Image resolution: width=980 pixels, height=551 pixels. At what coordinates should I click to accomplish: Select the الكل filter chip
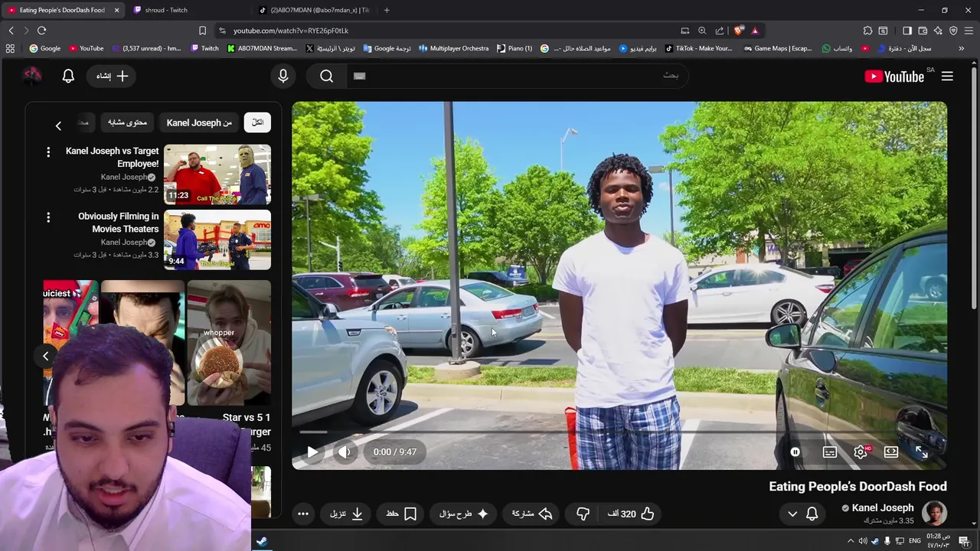[x=257, y=122]
